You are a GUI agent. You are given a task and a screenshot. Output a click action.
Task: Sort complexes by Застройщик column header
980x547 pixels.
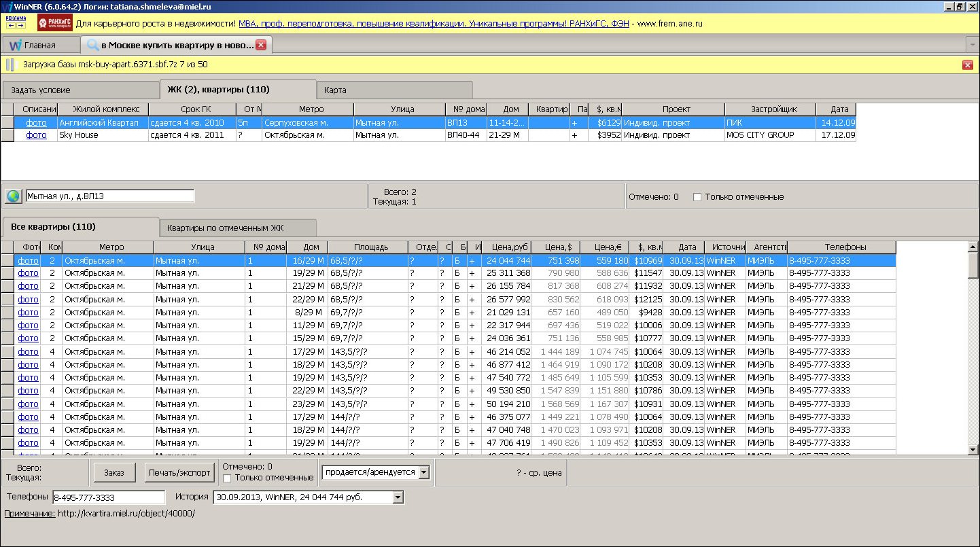[x=769, y=109]
